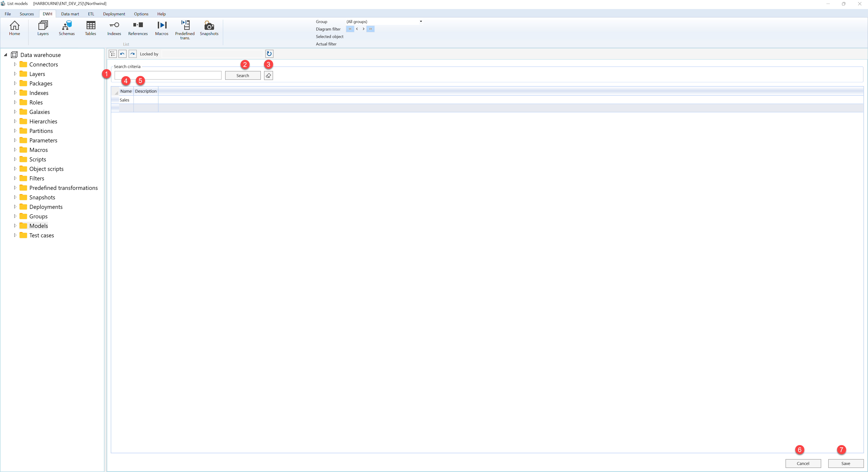Collapse the Data warehouse root node
The width and height of the screenshot is (868, 472).
(5, 55)
